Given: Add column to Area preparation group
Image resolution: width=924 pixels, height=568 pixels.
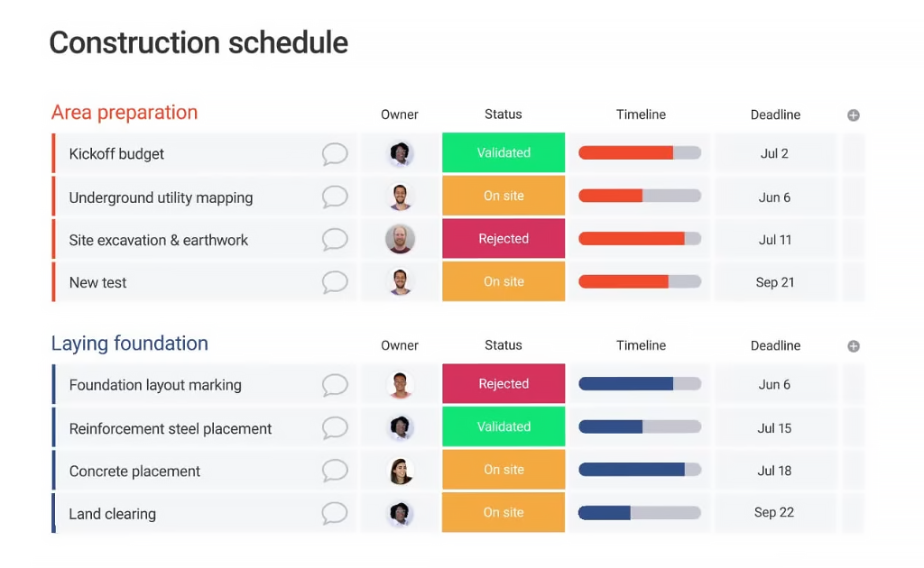Looking at the screenshot, I should [854, 115].
